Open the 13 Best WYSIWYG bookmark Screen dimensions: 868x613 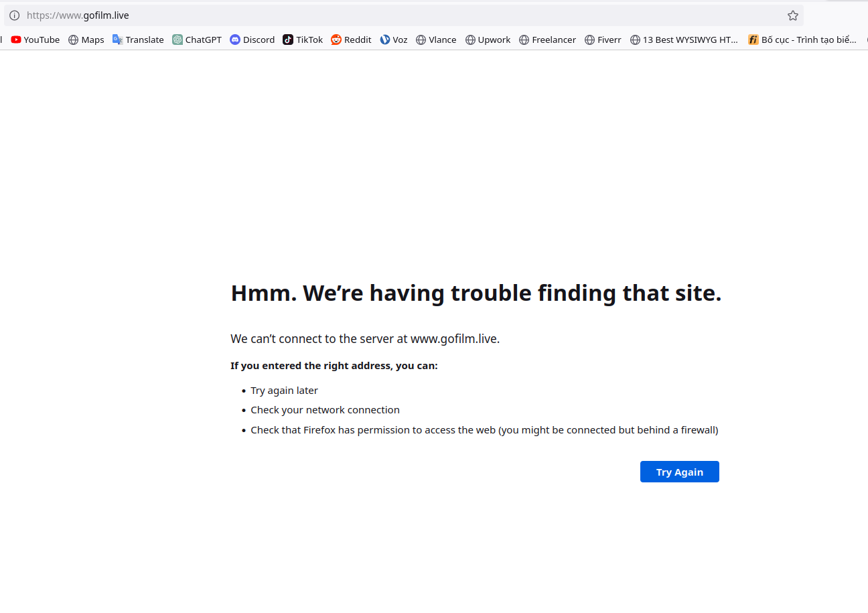684,40
